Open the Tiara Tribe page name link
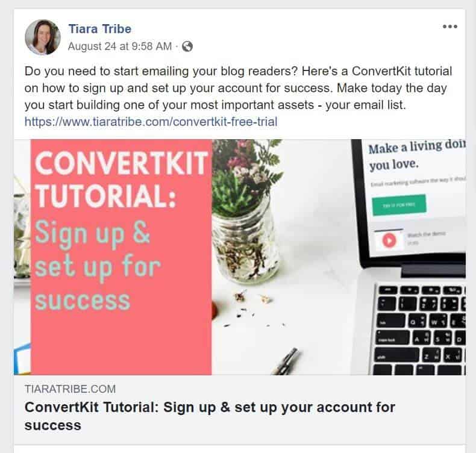The width and height of the screenshot is (476, 453). [x=100, y=29]
